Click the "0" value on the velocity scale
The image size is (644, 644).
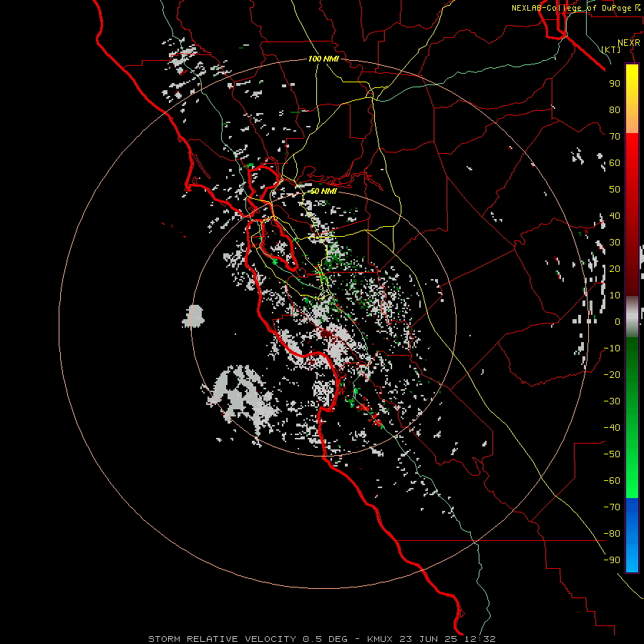pyautogui.click(x=618, y=322)
